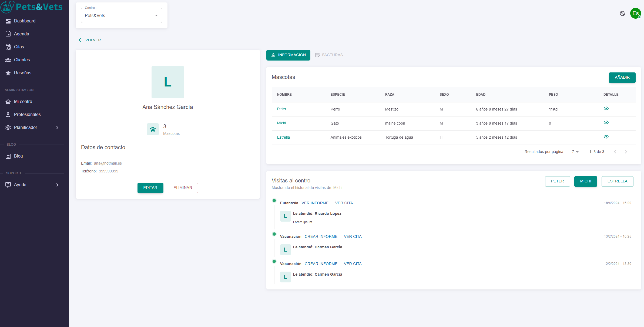Click the Raza column header

point(390,95)
